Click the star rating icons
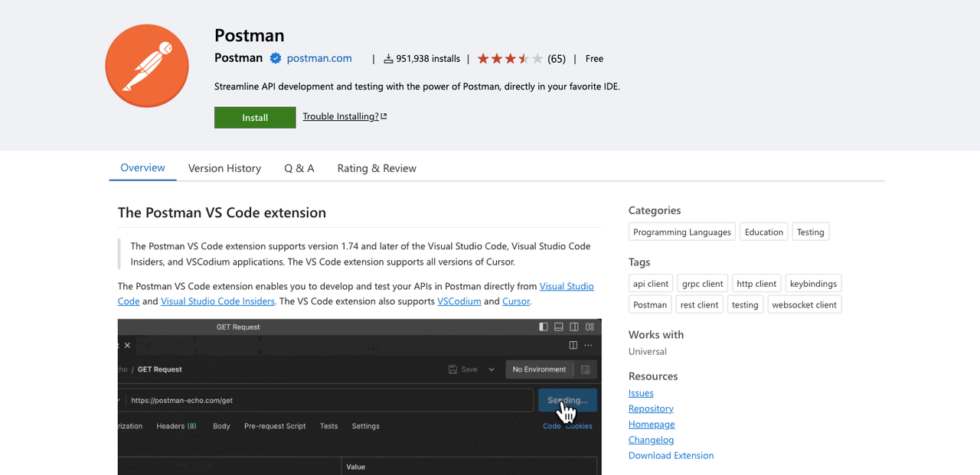 (x=510, y=58)
